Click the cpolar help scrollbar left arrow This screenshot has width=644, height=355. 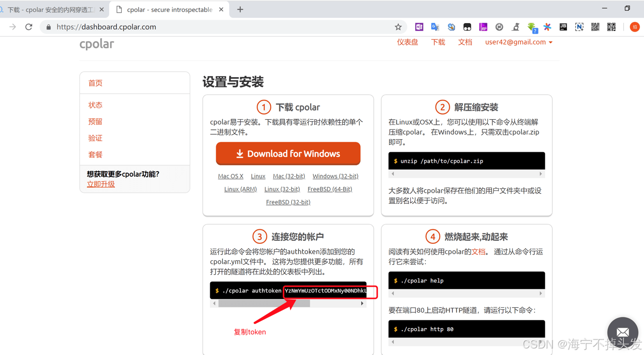393,294
